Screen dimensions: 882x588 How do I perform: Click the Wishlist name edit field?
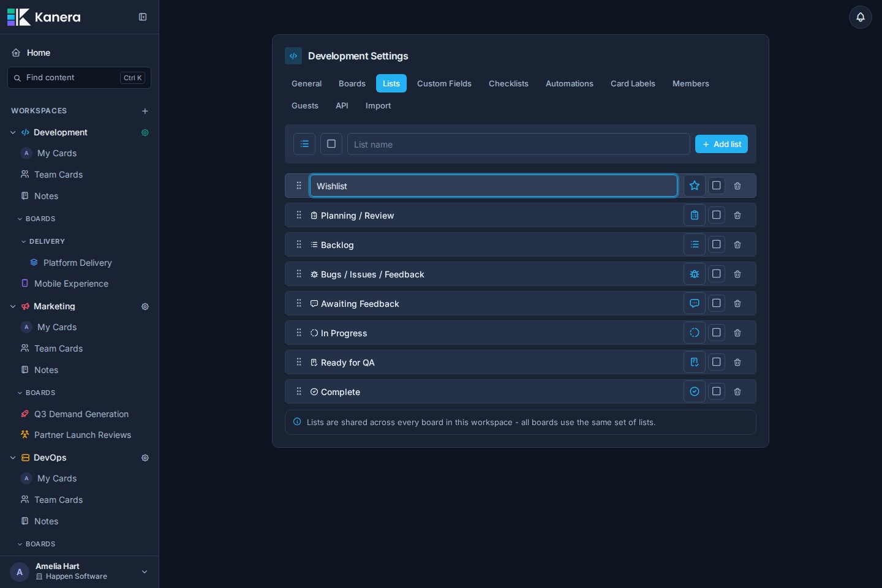(493, 186)
